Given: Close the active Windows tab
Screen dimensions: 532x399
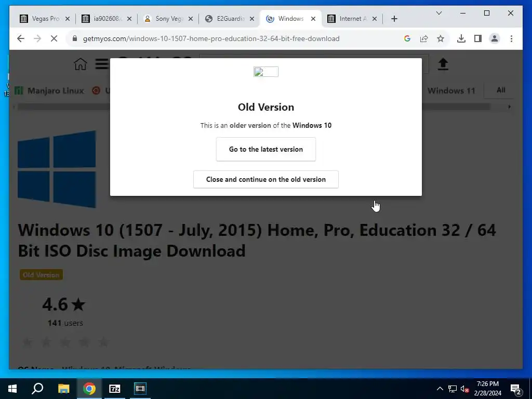Looking at the screenshot, I should [x=313, y=19].
